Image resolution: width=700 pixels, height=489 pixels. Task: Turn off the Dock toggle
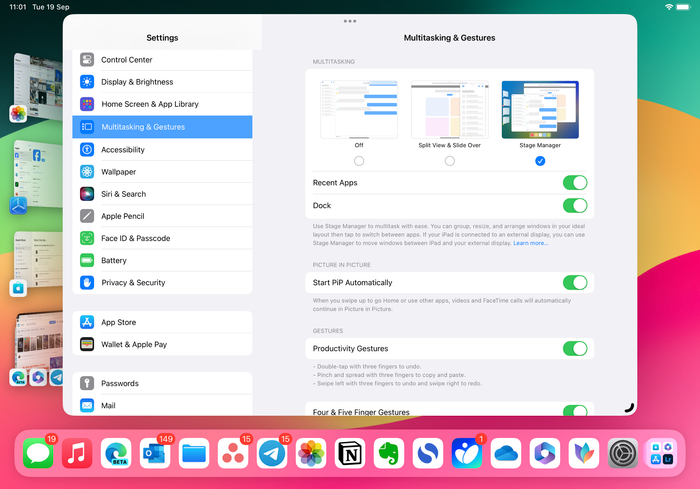click(574, 205)
